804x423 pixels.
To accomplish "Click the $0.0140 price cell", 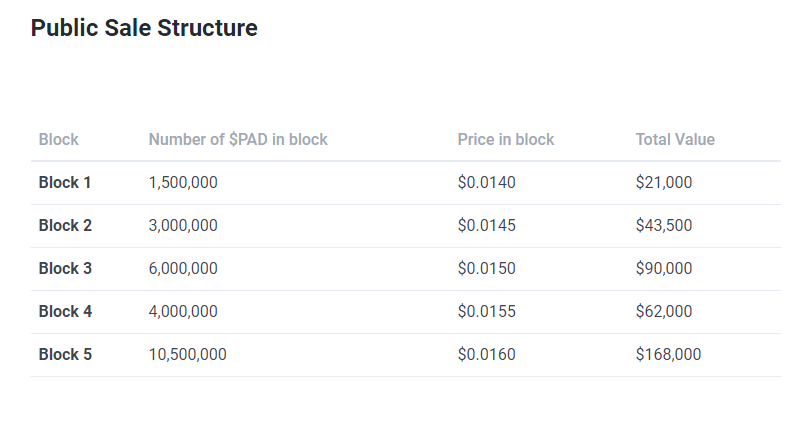I will (487, 183).
